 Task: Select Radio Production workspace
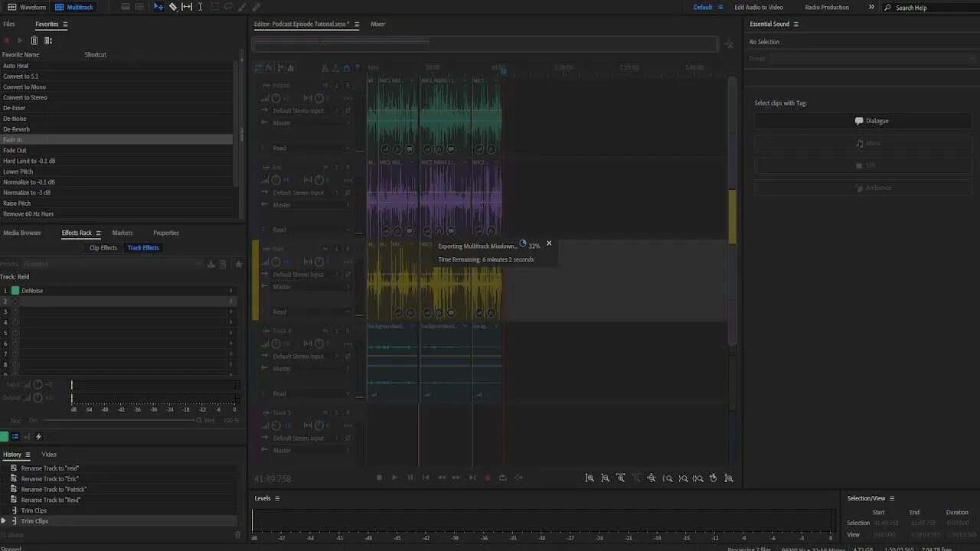[827, 7]
